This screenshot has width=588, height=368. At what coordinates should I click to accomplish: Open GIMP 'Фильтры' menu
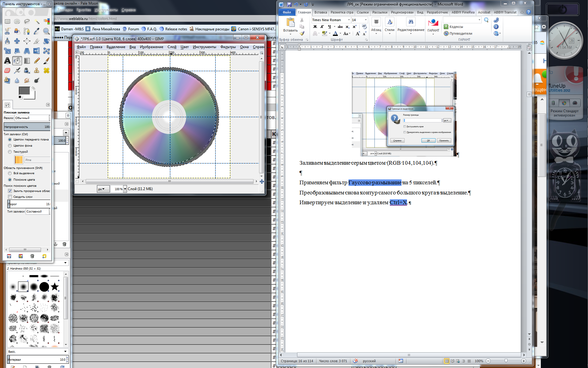tap(228, 47)
